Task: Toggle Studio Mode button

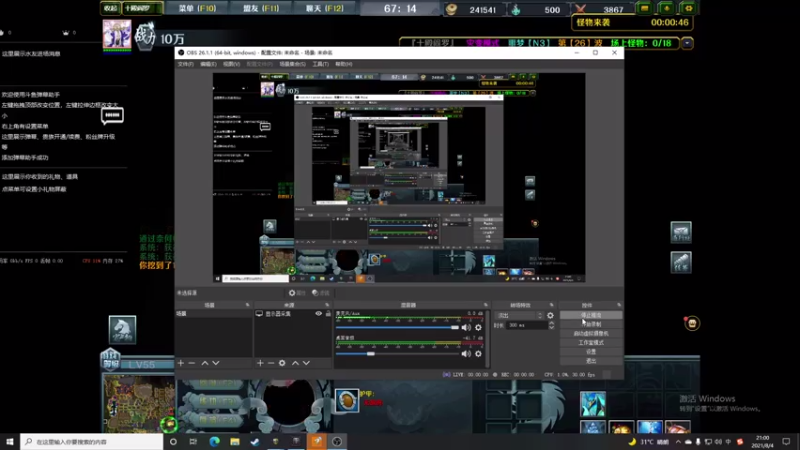Action: click(x=591, y=343)
